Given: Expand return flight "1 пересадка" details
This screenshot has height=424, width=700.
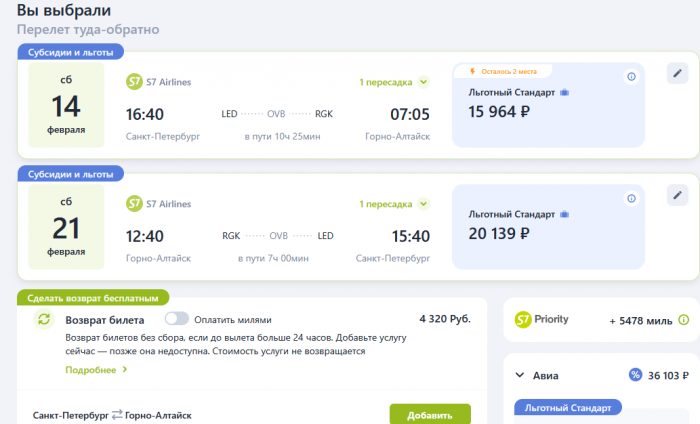Looking at the screenshot, I should (x=423, y=204).
